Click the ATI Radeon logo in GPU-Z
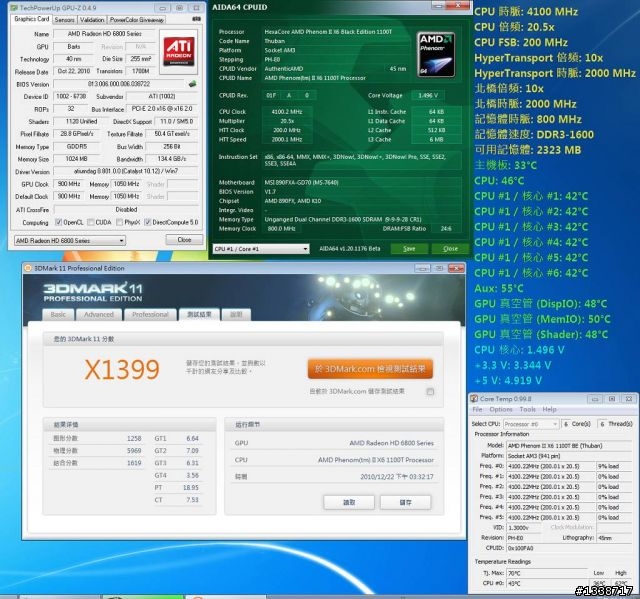Viewport: 640px width, 599px height. 178,51
